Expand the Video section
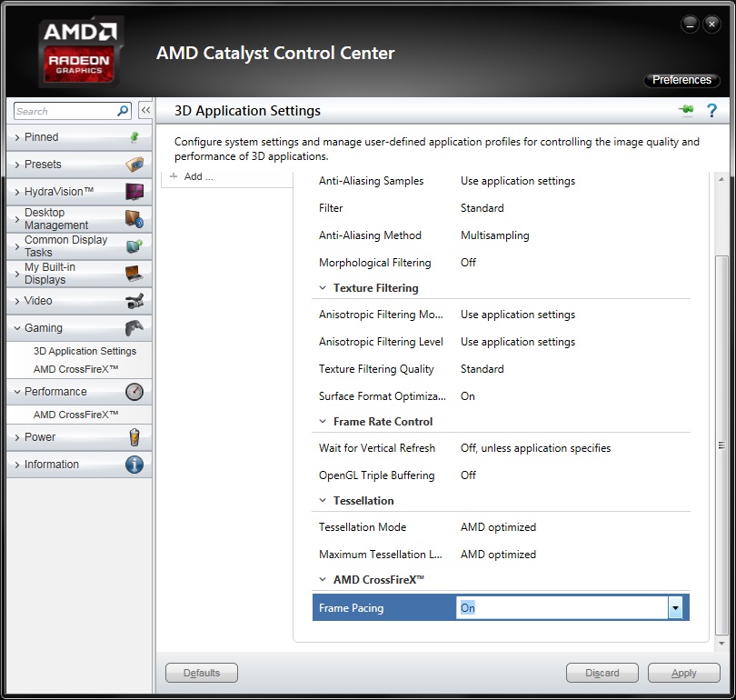 17,301
